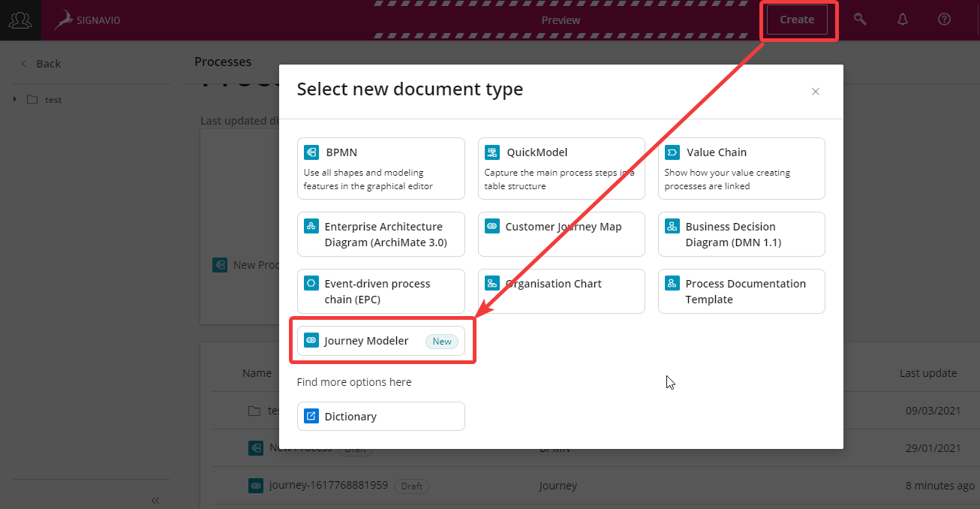Image resolution: width=980 pixels, height=509 pixels.
Task: Click the users group icon in top-left corner
Action: click(x=20, y=20)
